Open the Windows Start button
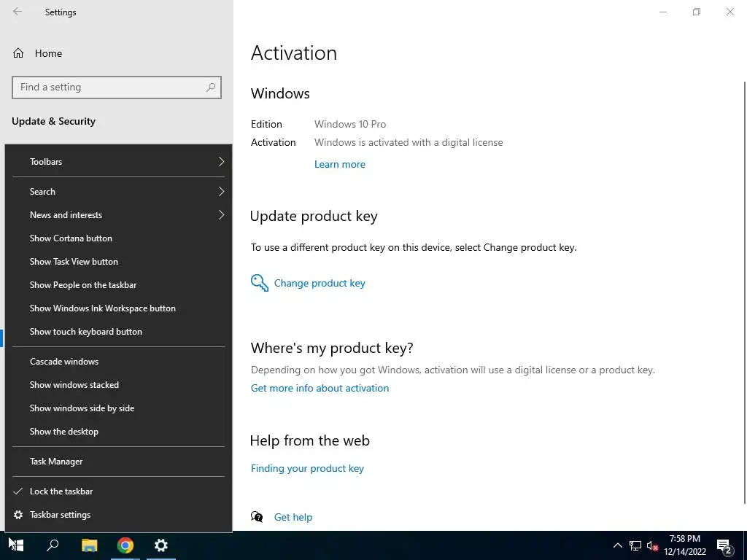747x560 pixels. (x=17, y=545)
